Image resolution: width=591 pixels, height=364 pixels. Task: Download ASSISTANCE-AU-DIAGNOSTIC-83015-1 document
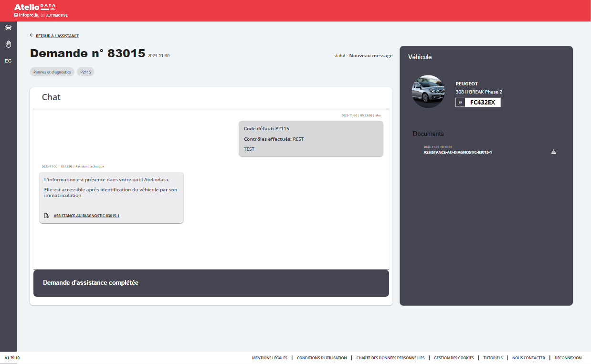(x=554, y=151)
